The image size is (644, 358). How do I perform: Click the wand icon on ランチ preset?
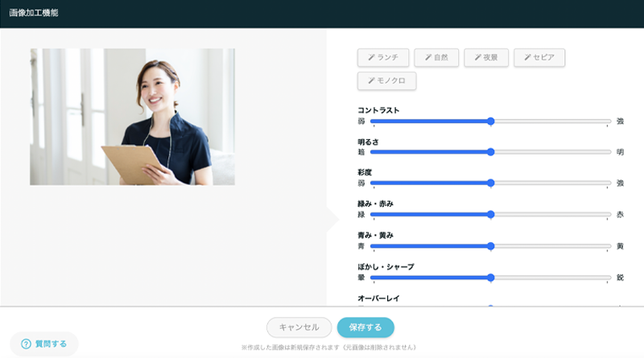coord(371,58)
